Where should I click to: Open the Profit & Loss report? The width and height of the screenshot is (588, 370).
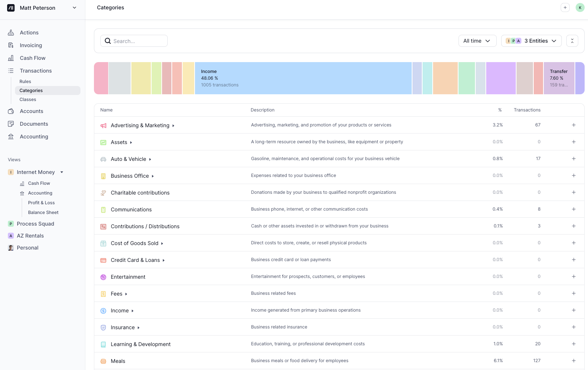point(41,203)
